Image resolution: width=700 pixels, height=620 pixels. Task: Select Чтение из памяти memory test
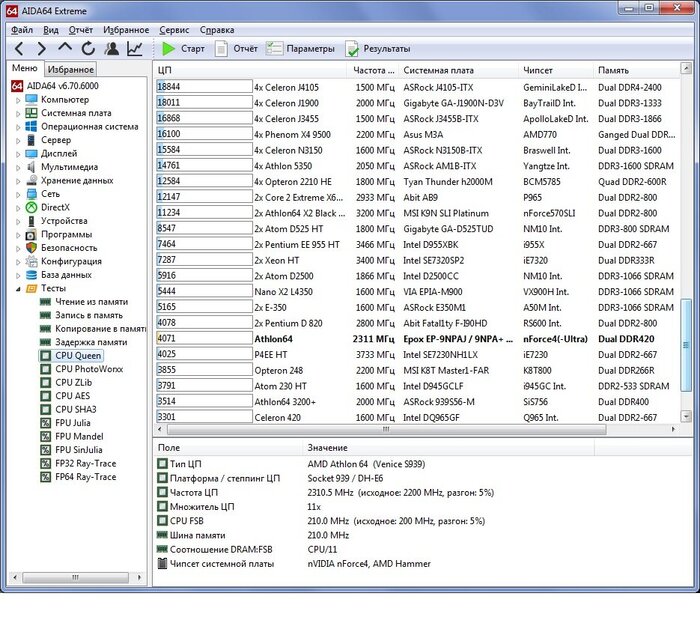[x=91, y=302]
